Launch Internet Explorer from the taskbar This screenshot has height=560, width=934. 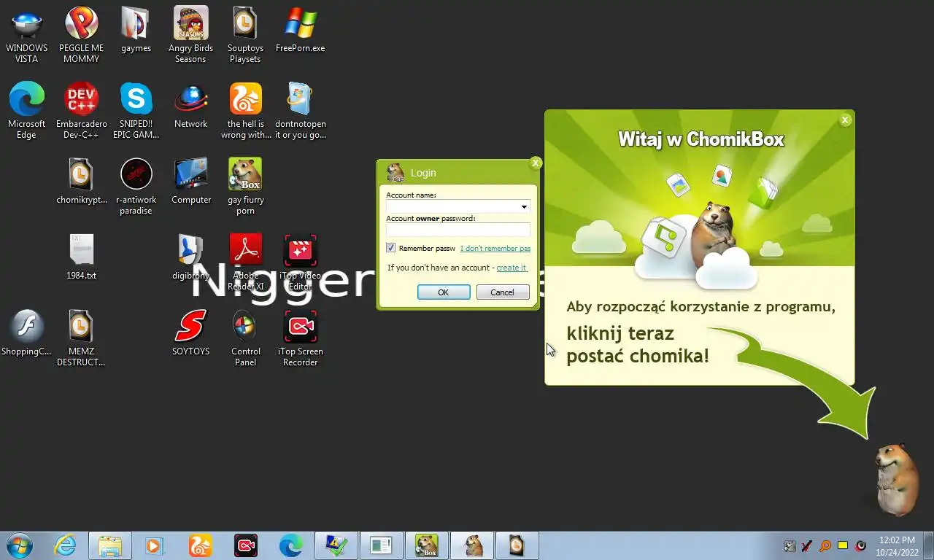tap(65, 545)
